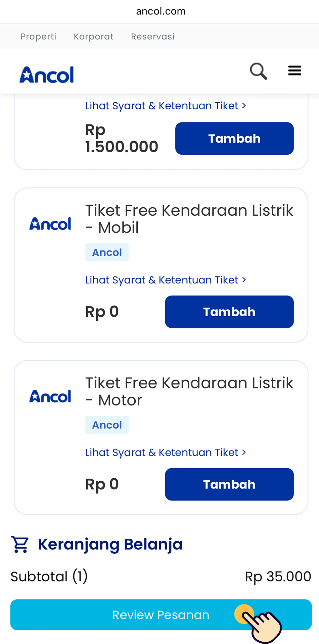Click Ancol logo on Mobil ticket card
Screen dimensions: 319x644
click(50, 224)
